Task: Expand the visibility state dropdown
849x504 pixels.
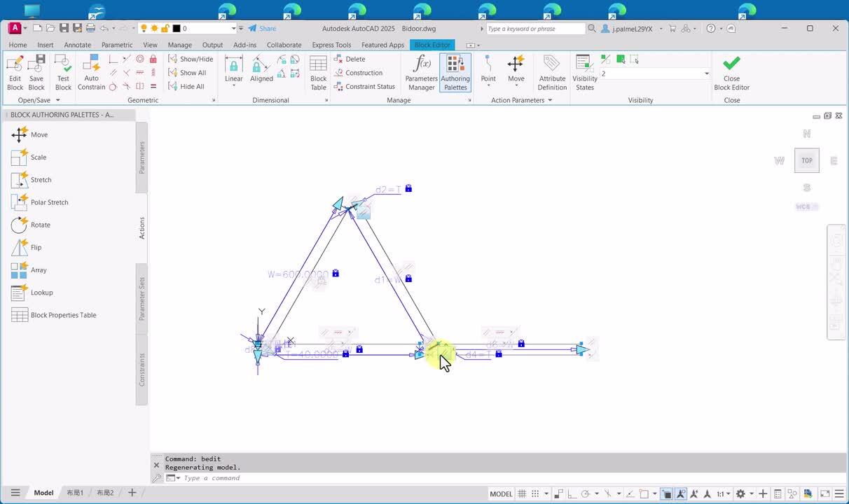Action: (x=706, y=73)
